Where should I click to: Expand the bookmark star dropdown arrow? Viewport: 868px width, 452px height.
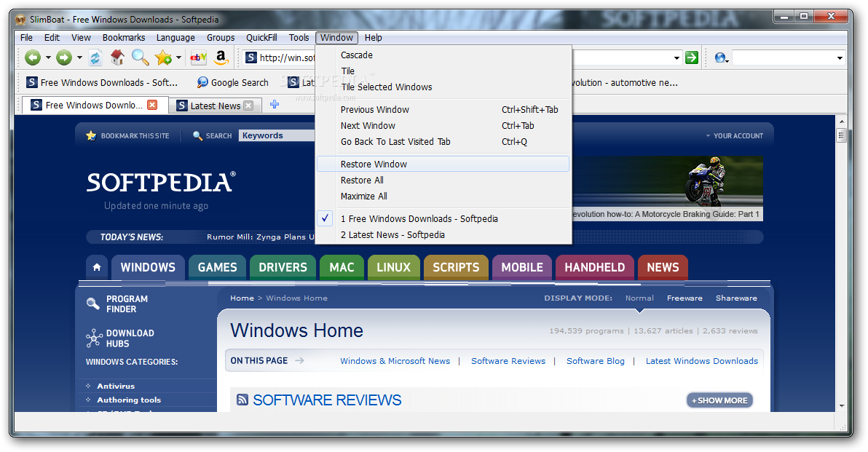(x=179, y=58)
